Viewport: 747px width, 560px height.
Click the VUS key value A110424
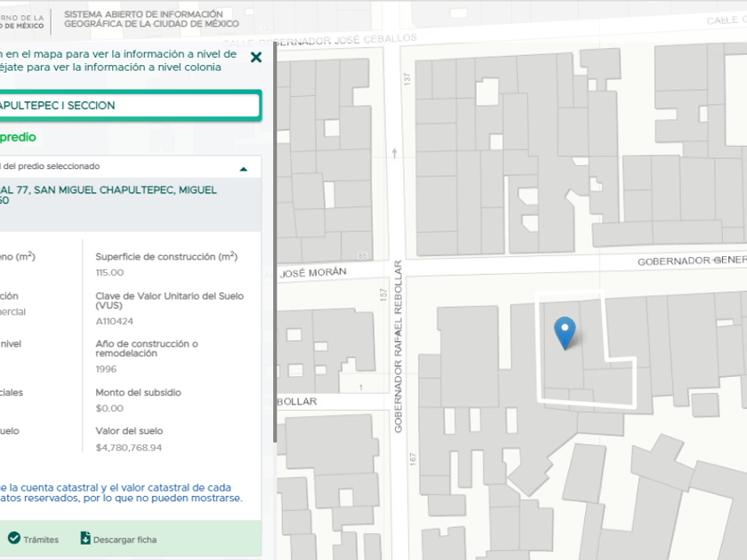pyautogui.click(x=115, y=321)
